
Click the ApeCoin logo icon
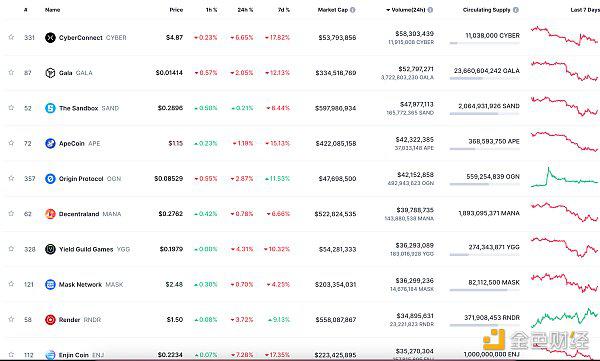point(50,143)
